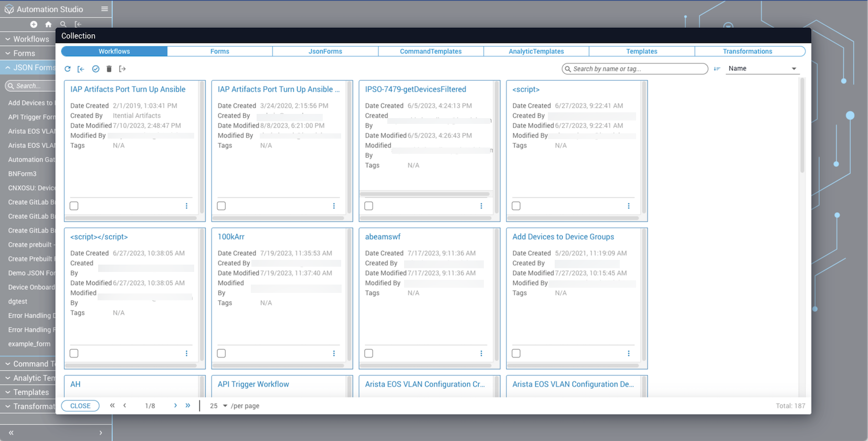Screen dimensions: 868x441
Task: Click the trash delete icon
Action: click(x=109, y=69)
